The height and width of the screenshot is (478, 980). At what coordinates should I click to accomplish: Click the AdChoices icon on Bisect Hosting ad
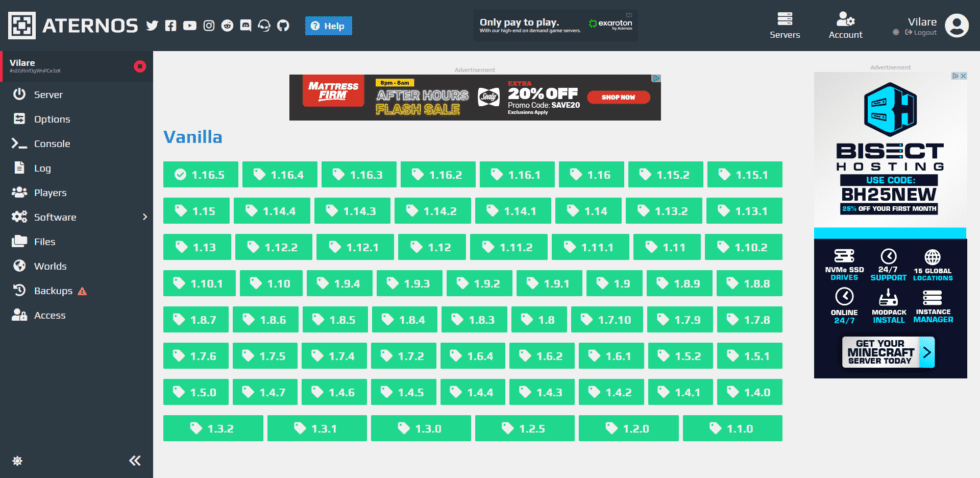957,76
